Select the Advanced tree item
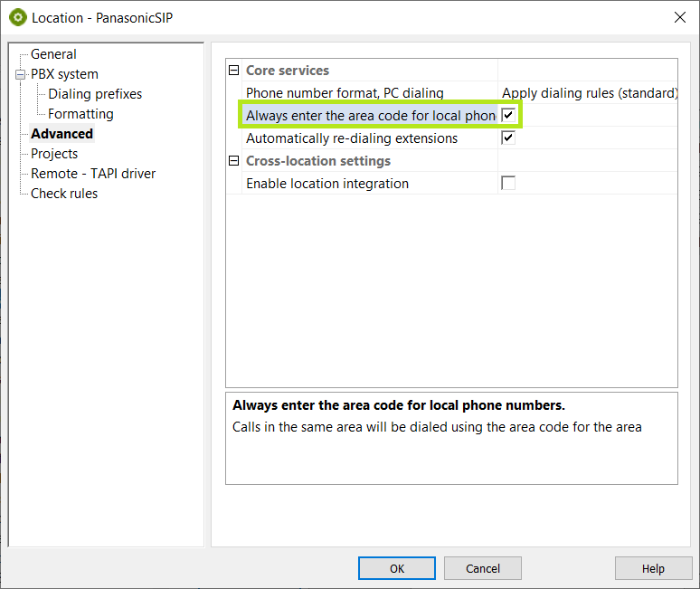The height and width of the screenshot is (589, 700). tap(61, 134)
